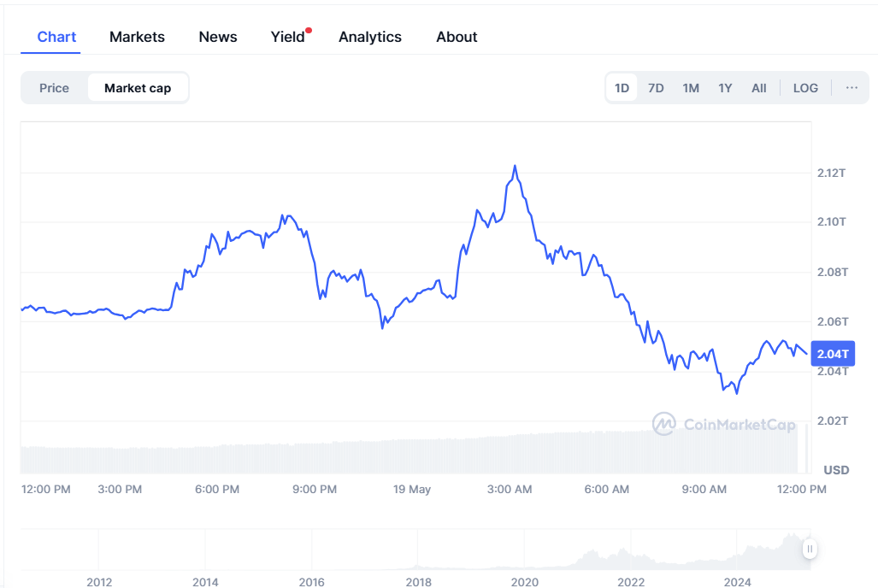The height and width of the screenshot is (588, 878).
Task: Click the red notification dot on Yield
Action: click(309, 30)
